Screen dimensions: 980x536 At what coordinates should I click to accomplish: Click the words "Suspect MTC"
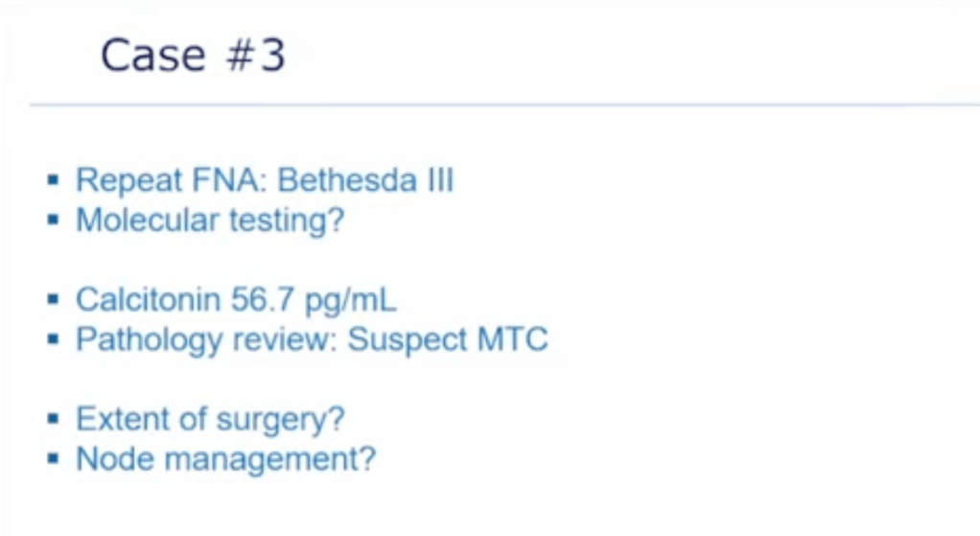tap(447, 339)
